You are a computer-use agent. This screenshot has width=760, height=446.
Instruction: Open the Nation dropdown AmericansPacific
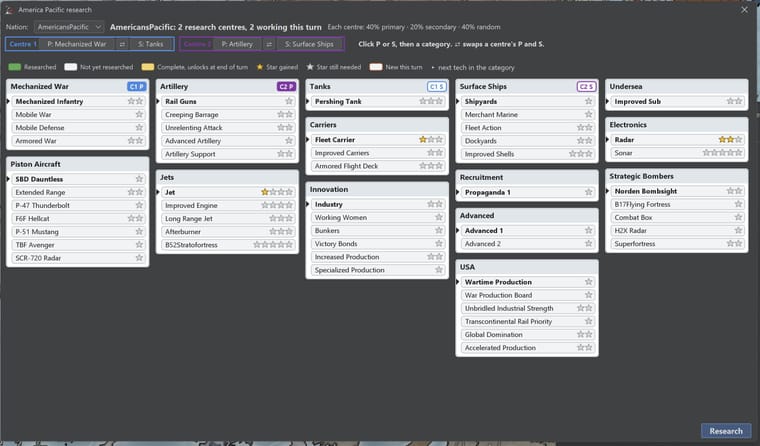point(69,27)
